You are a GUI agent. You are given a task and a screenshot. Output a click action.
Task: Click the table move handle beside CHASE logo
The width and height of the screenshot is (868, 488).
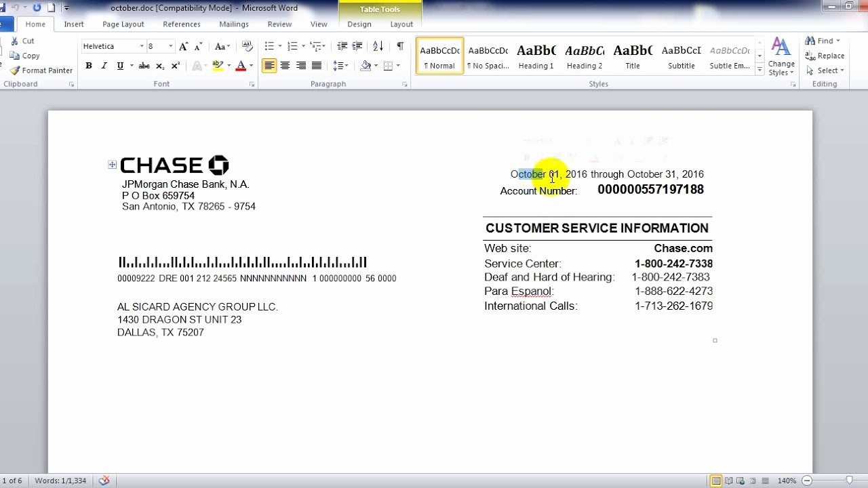click(112, 165)
